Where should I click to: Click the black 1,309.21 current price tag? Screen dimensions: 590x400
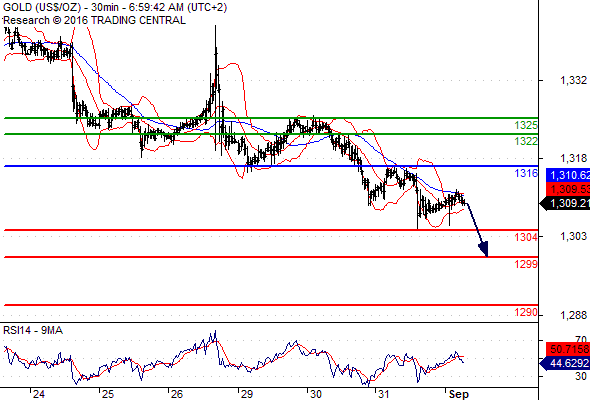coord(565,204)
